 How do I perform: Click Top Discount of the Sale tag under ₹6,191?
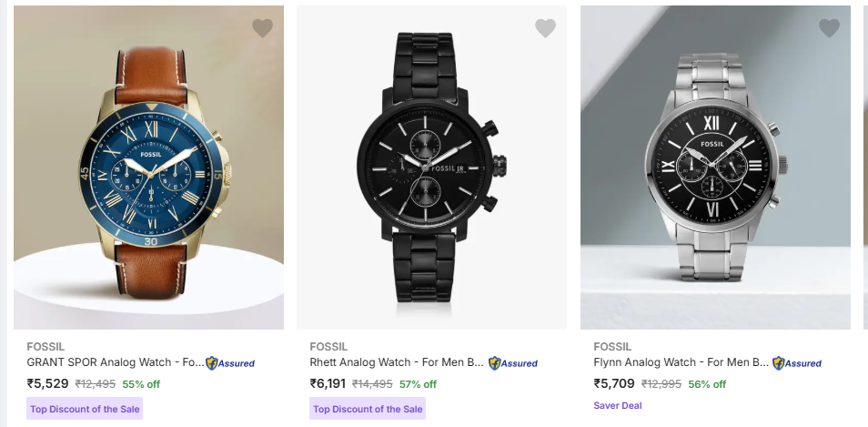pyautogui.click(x=368, y=409)
